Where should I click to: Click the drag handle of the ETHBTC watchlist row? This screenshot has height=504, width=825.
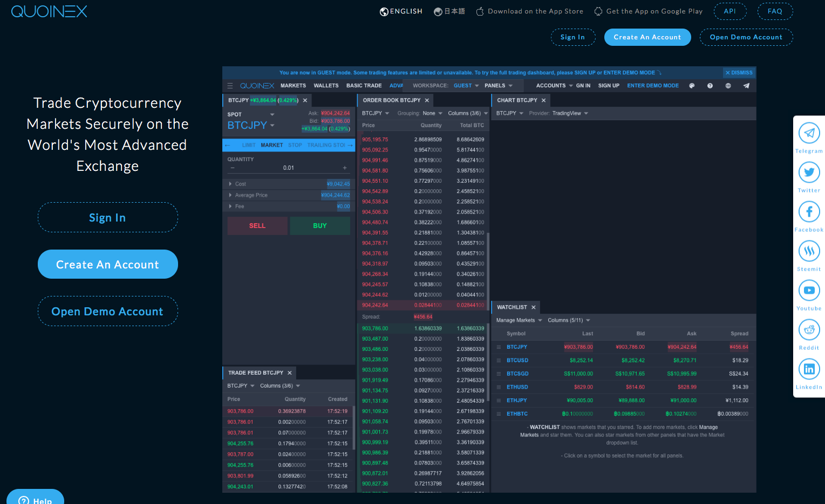[499, 414]
